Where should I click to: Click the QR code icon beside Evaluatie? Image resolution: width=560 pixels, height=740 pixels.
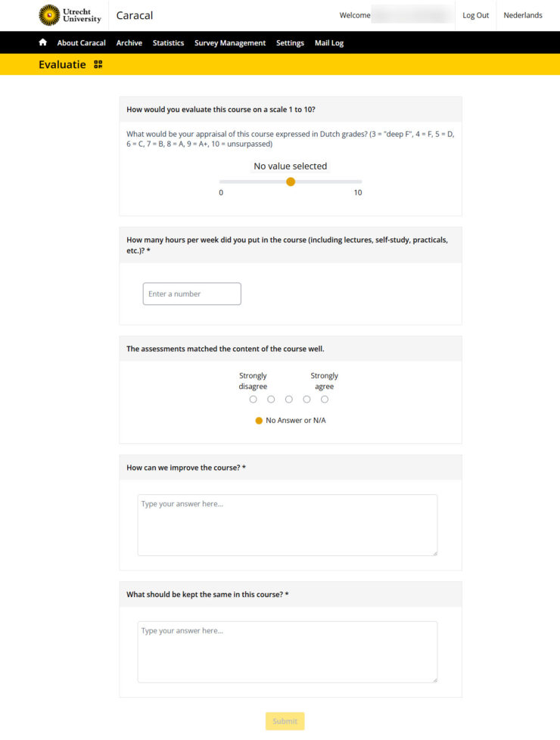[98, 64]
